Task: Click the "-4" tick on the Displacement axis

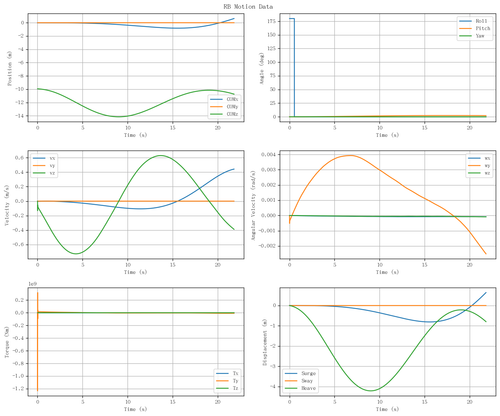Action: coord(273,387)
